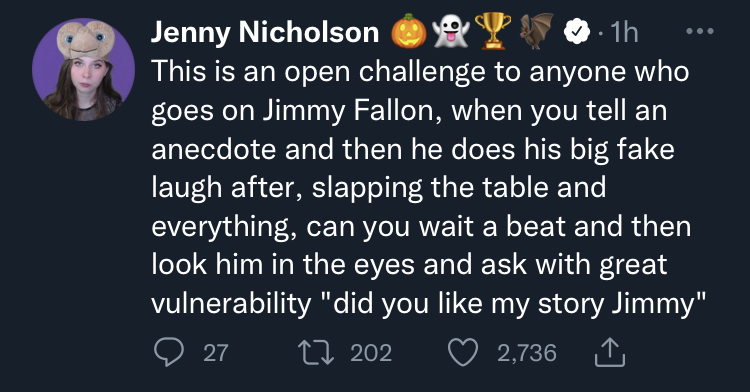Image resolution: width=750 pixels, height=392 pixels.
Task: Click the gold trophy emoji
Action: [493, 32]
